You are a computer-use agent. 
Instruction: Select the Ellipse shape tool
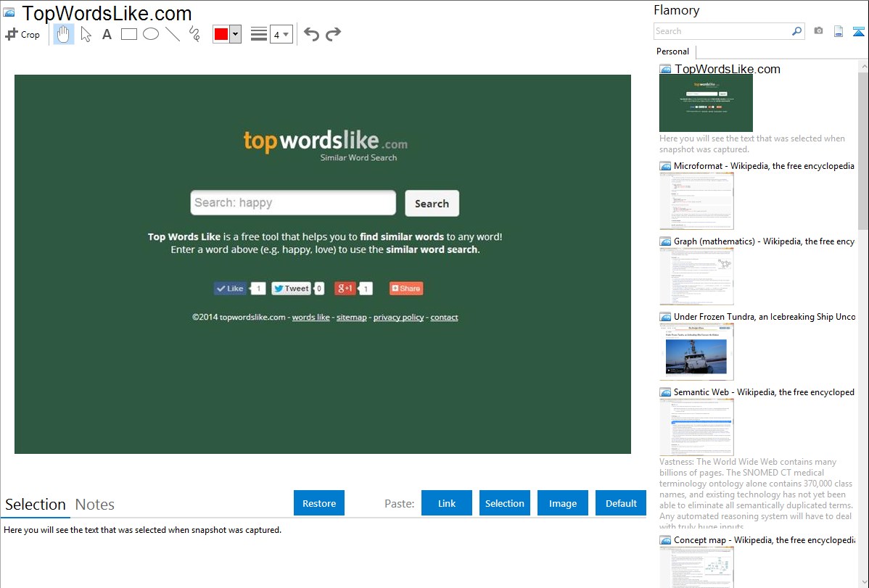pyautogui.click(x=151, y=34)
